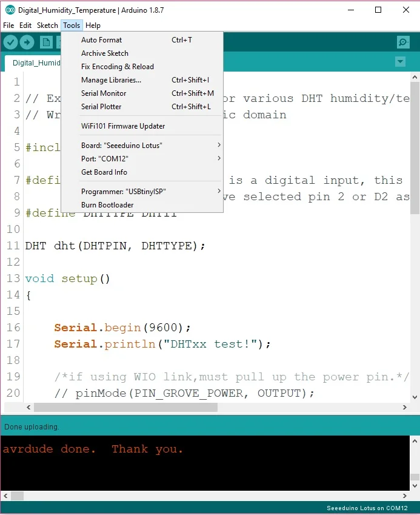This screenshot has height=515, width=420.
Task: Switch to Digital_Humidity_Temperature sketch tab
Action: [x=33, y=63]
